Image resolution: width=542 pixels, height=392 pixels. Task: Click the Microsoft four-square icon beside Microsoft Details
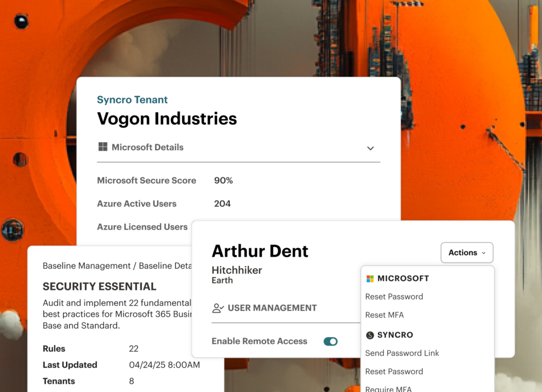click(x=103, y=147)
